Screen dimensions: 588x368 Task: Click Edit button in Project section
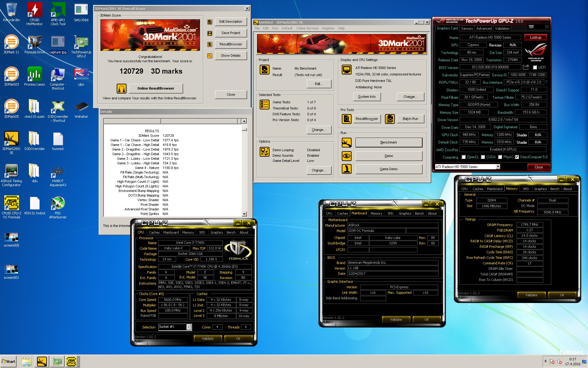click(319, 84)
